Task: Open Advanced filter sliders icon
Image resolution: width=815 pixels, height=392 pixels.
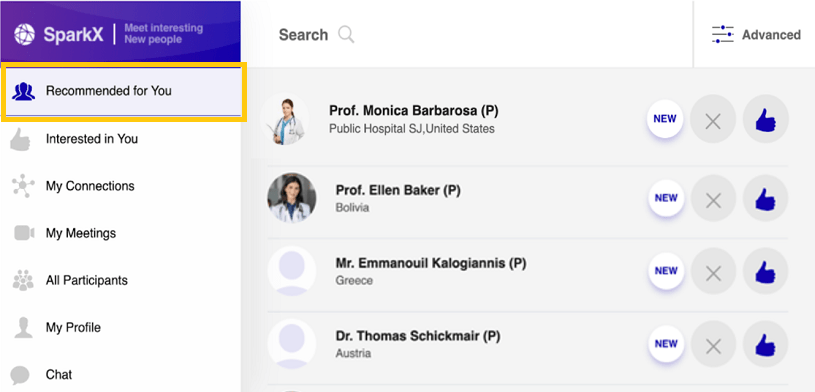Action: (722, 34)
